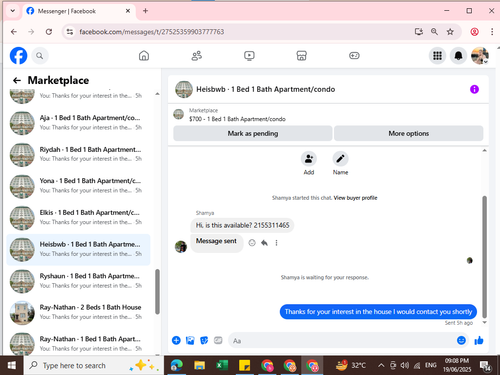Click the facebook.com address bar URL
Viewport: 500px width, 375px height.
tap(152, 32)
